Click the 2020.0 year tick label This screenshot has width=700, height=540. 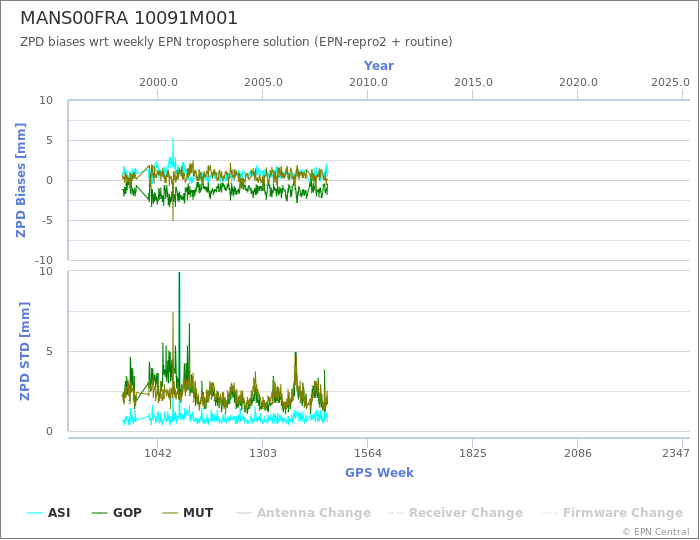coord(578,83)
